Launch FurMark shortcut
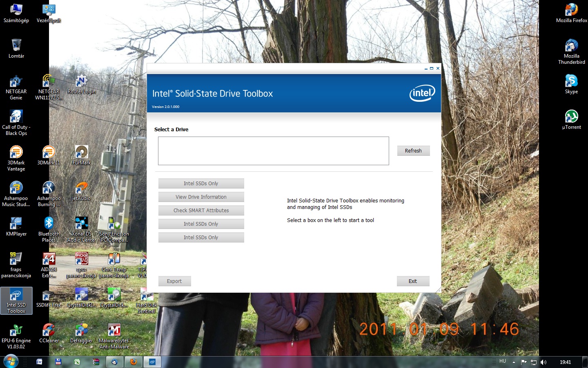This screenshot has height=368, width=588. point(82,156)
